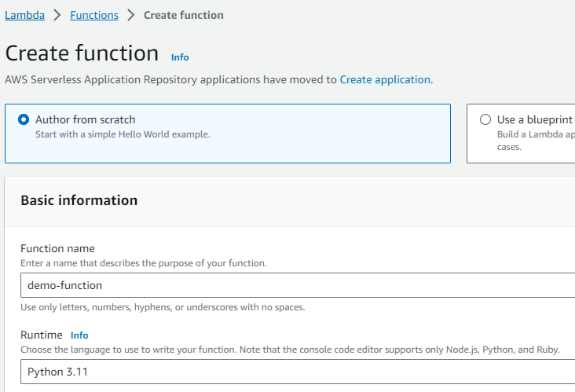Focus the Function name input field
Image resolution: width=575 pixels, height=392 pixels.
pyautogui.click(x=298, y=286)
